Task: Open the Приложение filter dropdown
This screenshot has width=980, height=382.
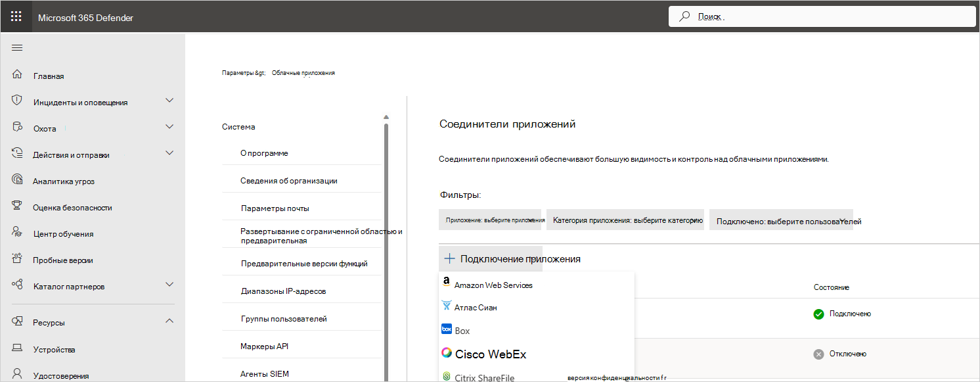Action: 490,220
